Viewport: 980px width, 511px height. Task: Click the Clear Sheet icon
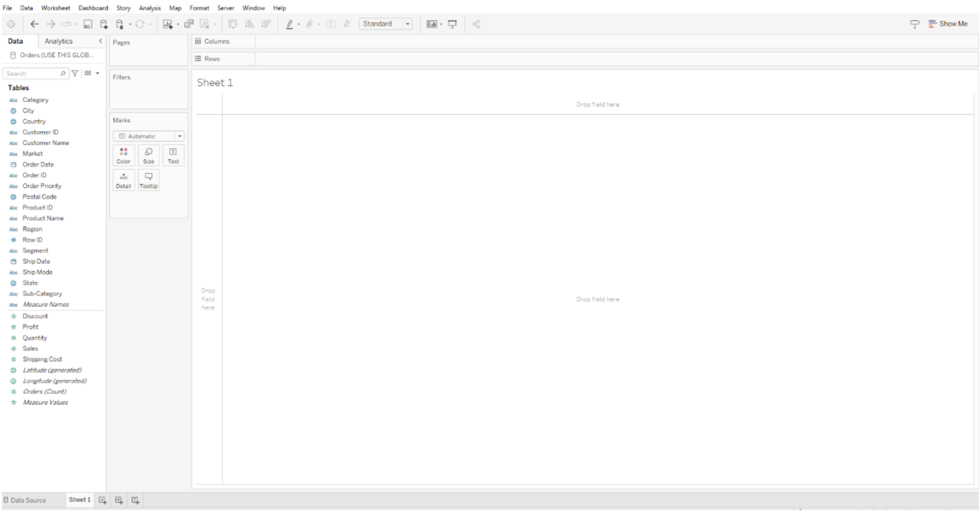(205, 23)
